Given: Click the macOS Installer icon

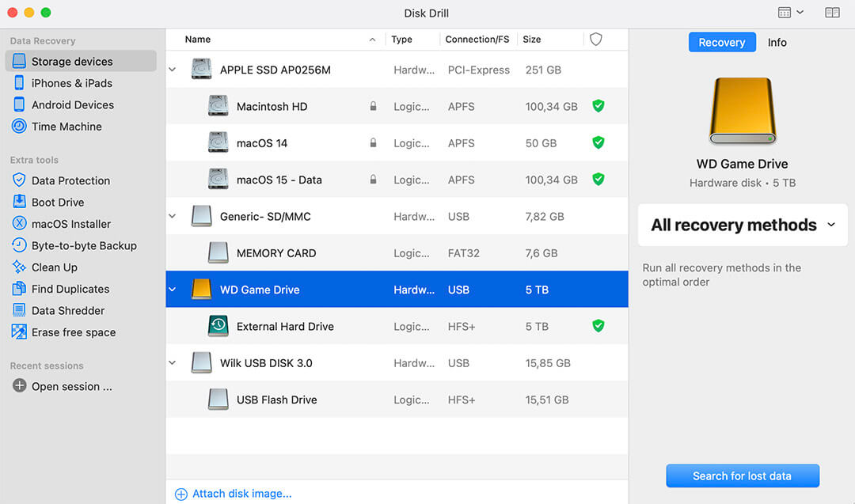Looking at the screenshot, I should point(19,223).
